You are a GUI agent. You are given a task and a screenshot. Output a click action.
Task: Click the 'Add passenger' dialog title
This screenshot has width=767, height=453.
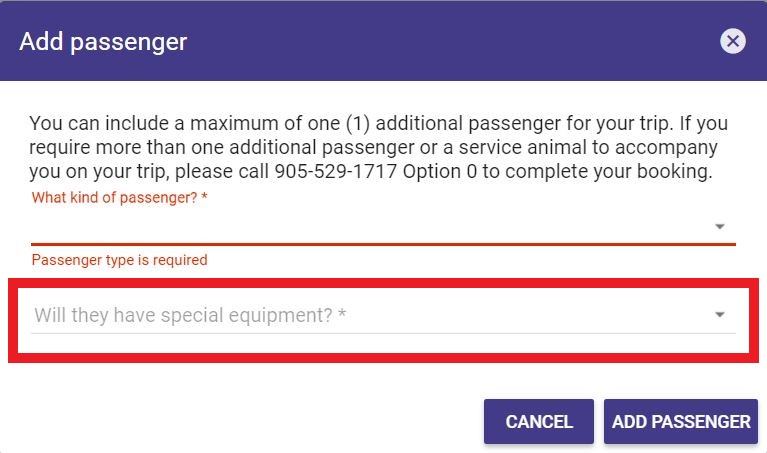[103, 42]
